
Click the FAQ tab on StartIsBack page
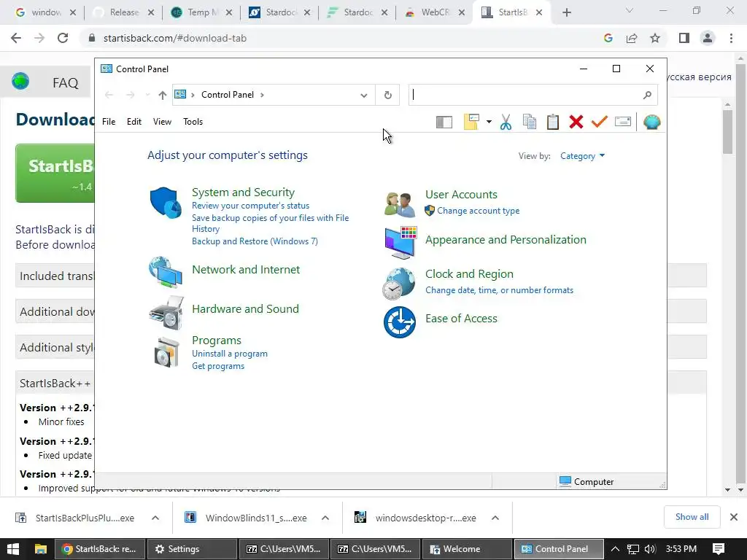point(65,83)
